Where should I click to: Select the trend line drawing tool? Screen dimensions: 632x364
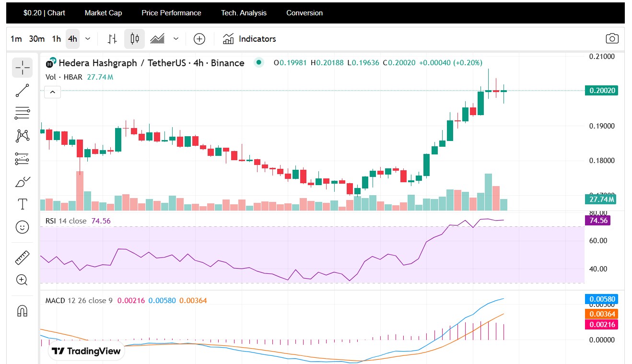pyautogui.click(x=22, y=91)
